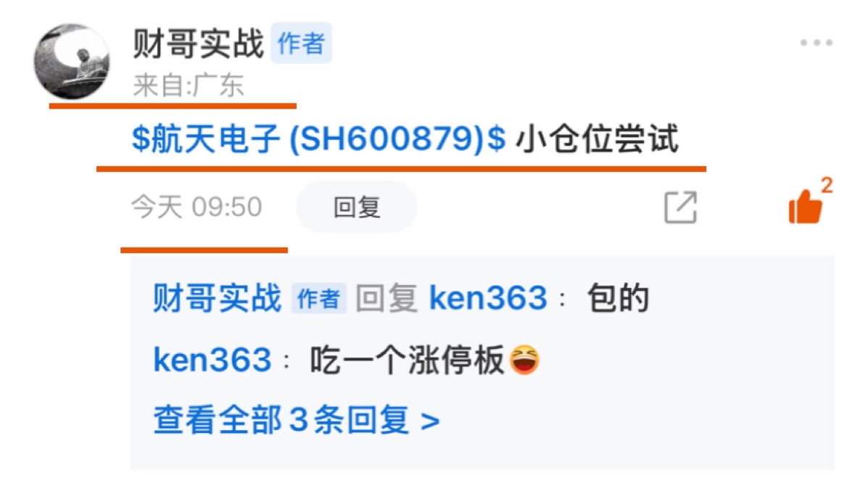Tap the reply text 包的
Viewport: 868px width, 502px height.
[x=618, y=298]
